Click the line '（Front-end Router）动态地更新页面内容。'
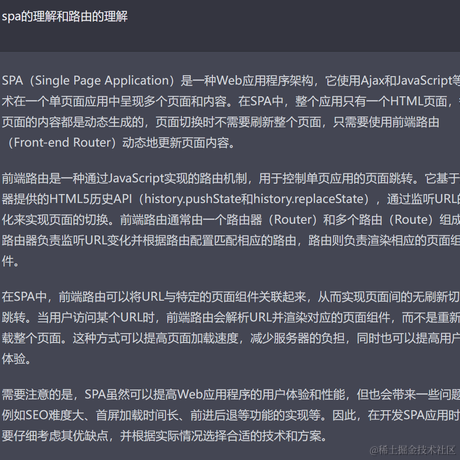This screenshot has width=460, height=460. pyautogui.click(x=121, y=143)
